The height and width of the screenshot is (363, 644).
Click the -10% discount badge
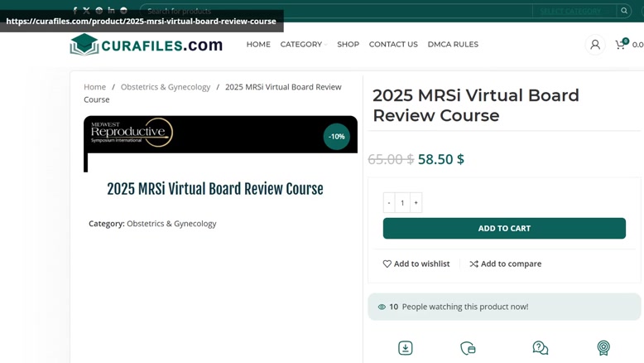(336, 137)
